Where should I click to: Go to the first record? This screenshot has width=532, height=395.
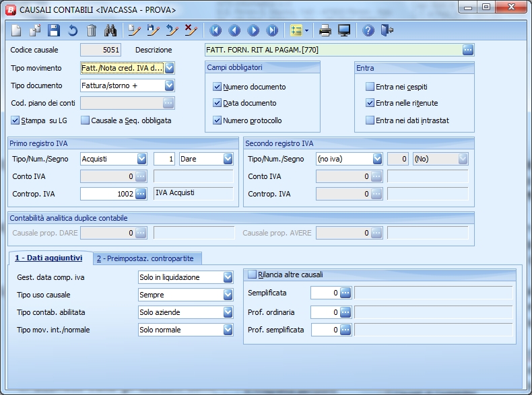(x=215, y=30)
